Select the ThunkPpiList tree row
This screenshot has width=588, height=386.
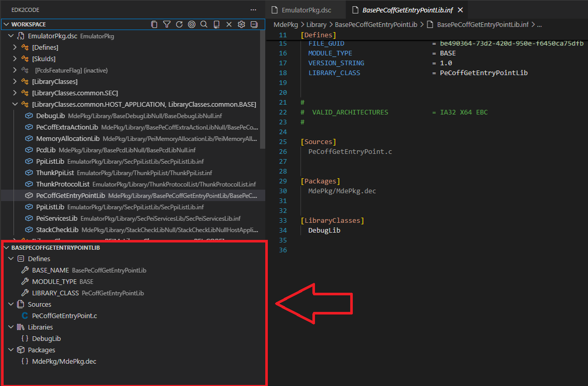(x=133, y=173)
